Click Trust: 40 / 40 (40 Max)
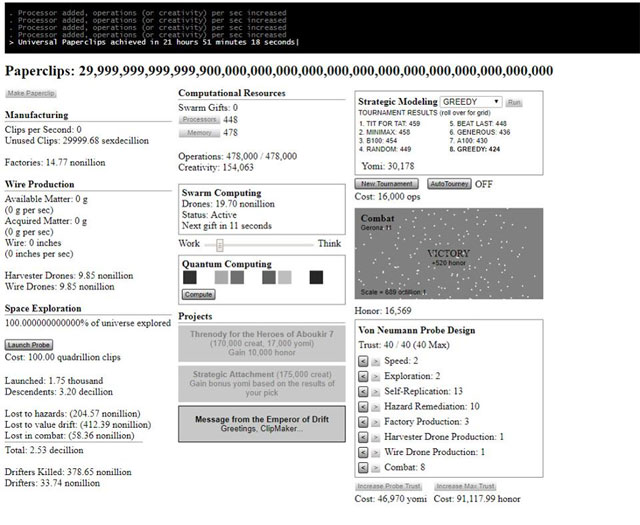The width and height of the screenshot is (640, 525). 404,345
